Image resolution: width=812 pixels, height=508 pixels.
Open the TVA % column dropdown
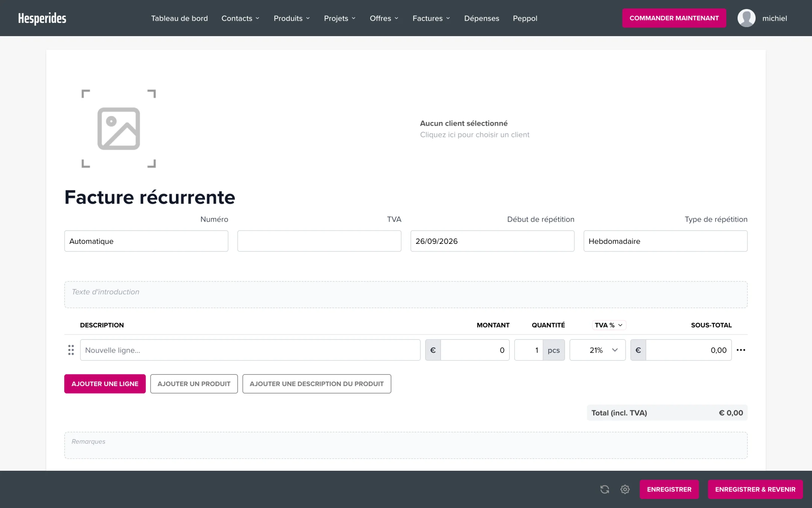click(609, 325)
